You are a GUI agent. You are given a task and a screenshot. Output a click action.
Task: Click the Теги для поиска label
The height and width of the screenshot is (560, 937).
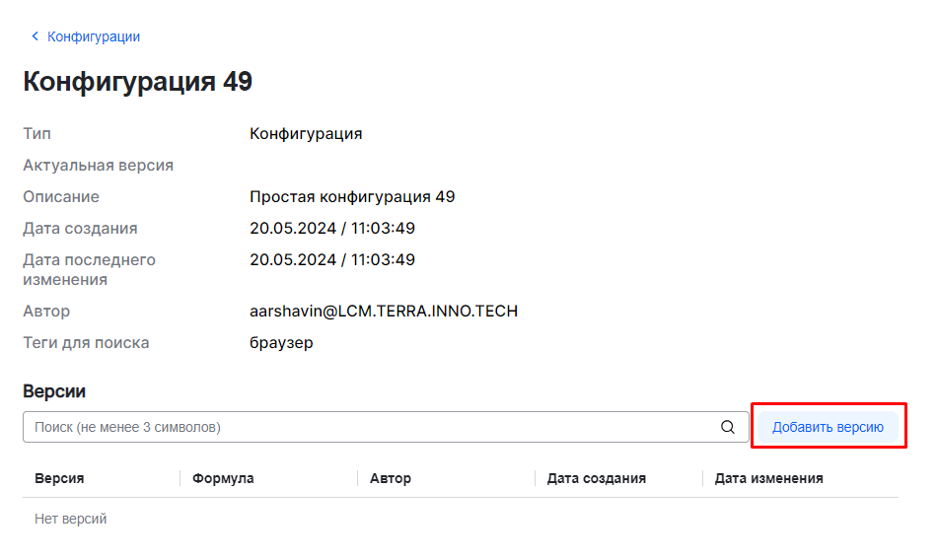(87, 343)
